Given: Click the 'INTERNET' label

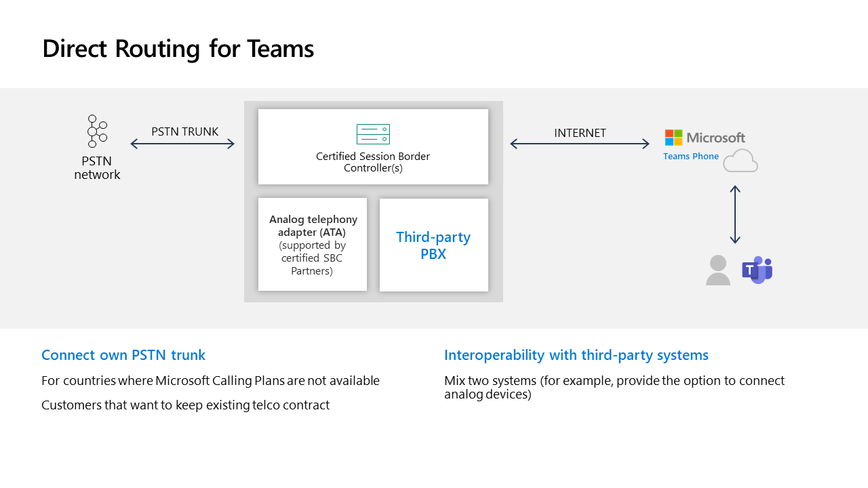Looking at the screenshot, I should pyautogui.click(x=580, y=133).
